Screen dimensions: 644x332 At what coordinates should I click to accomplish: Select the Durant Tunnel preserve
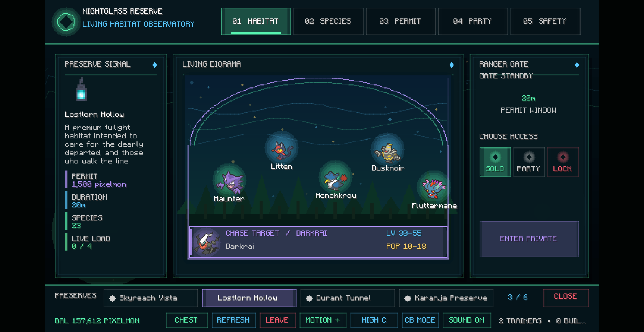(x=347, y=298)
